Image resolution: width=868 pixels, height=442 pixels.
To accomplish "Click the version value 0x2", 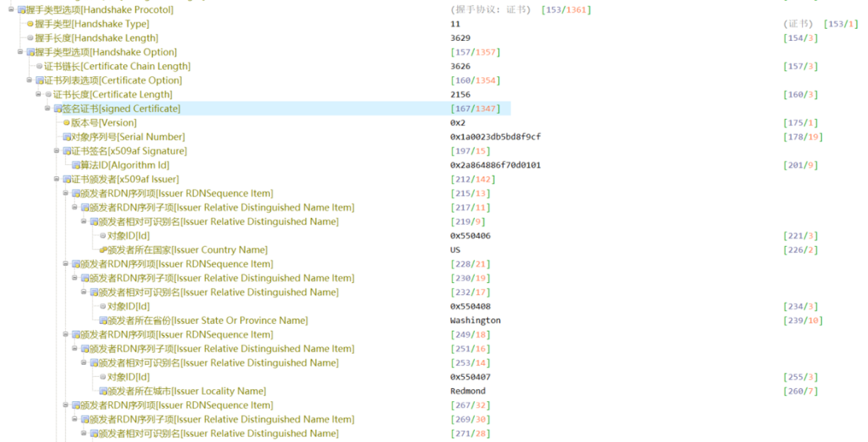I will pyautogui.click(x=457, y=123).
